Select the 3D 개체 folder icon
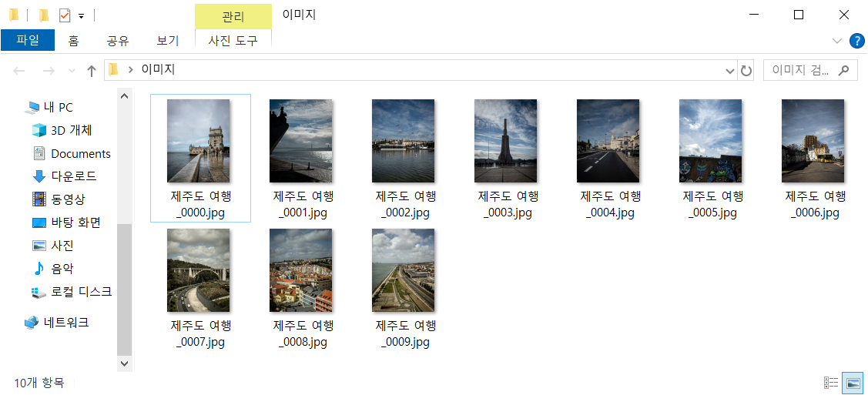The height and width of the screenshot is (395, 868). tap(39, 131)
